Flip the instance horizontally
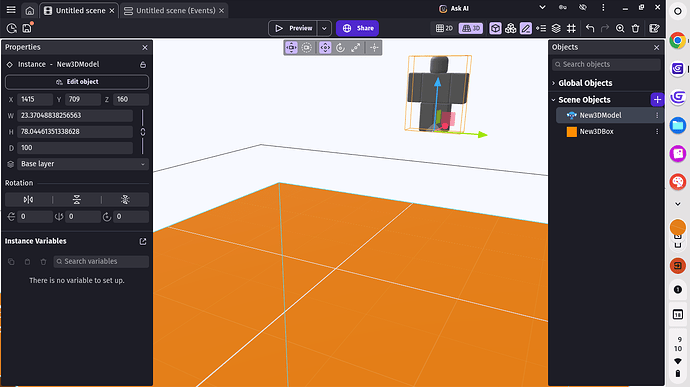The height and width of the screenshot is (387, 690). [28, 200]
